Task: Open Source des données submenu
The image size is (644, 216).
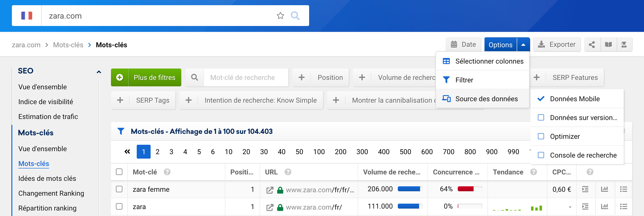Action: pyautogui.click(x=482, y=99)
